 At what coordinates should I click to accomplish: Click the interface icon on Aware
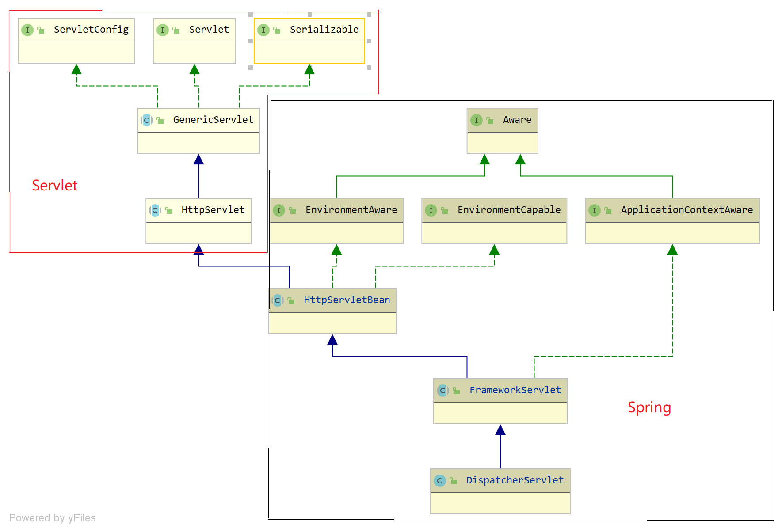(x=477, y=120)
